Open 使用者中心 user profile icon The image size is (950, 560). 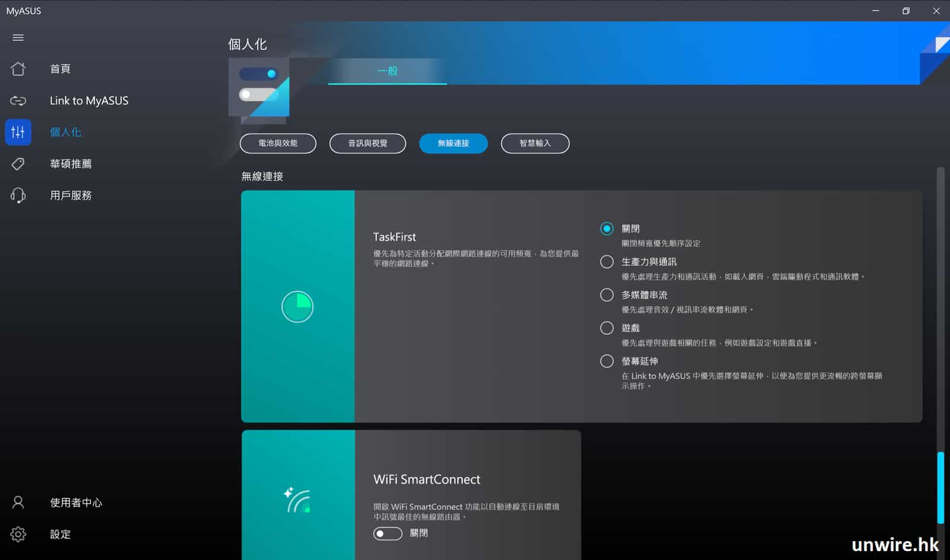point(18,502)
